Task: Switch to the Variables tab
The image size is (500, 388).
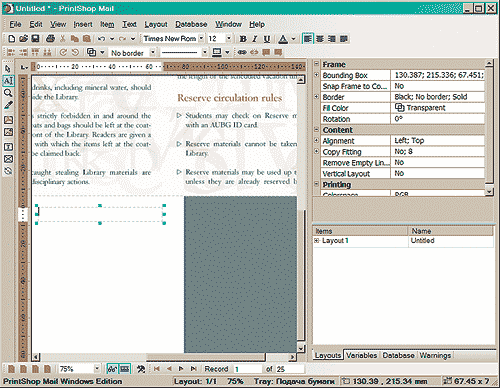Action: point(361,355)
